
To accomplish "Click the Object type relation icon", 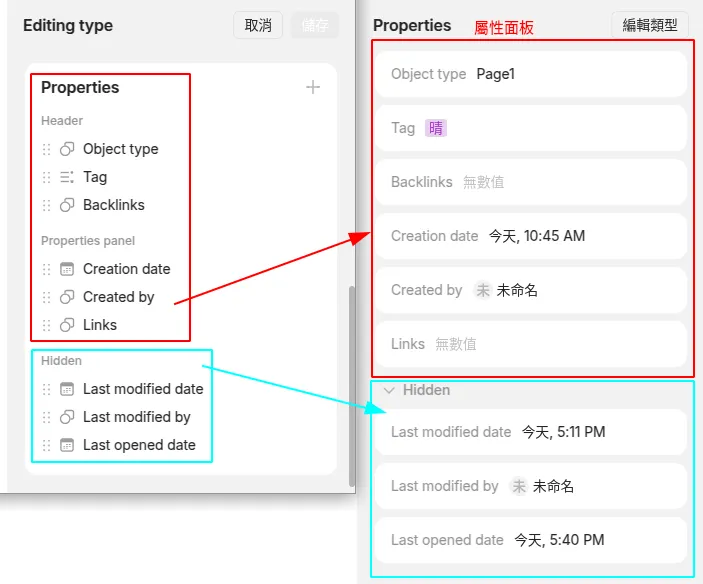I will pos(67,149).
